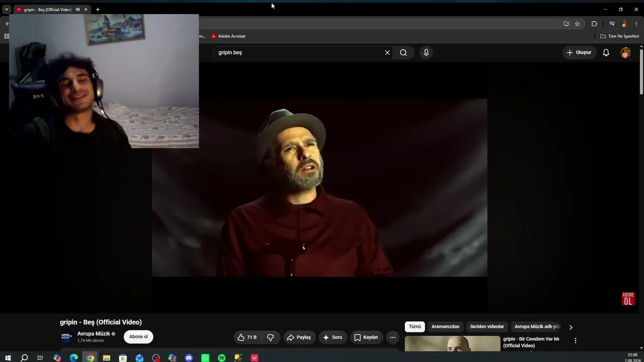644x362 pixels.
Task: Clear the YouTube search box text
Action: (x=387, y=52)
